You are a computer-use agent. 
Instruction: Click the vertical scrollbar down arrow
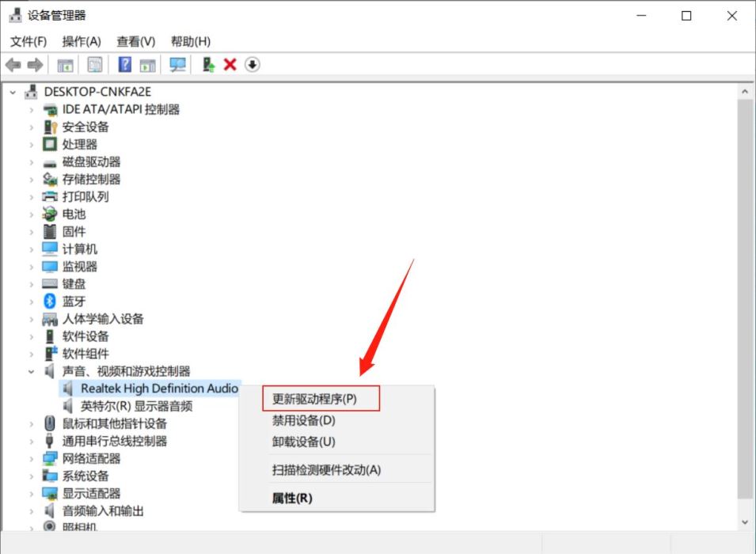click(745, 522)
